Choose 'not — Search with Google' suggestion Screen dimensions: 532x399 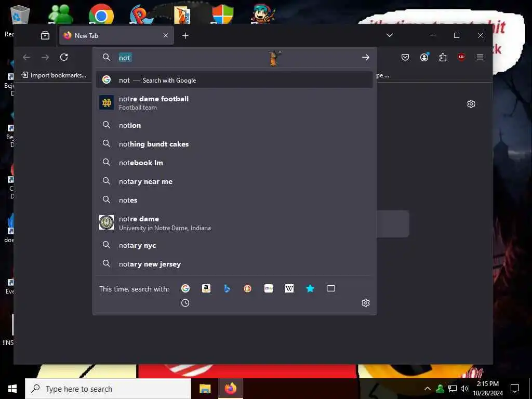234,80
